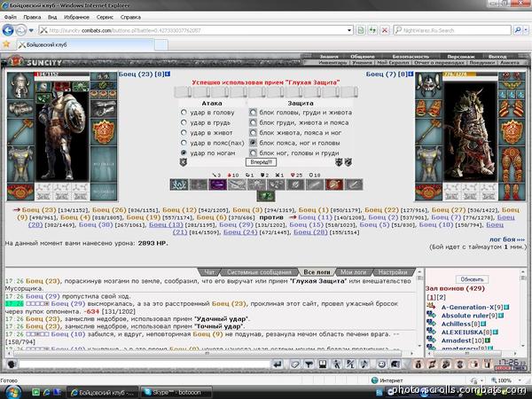Click the info icon next to Боец (7) [8]

[x=411, y=74]
